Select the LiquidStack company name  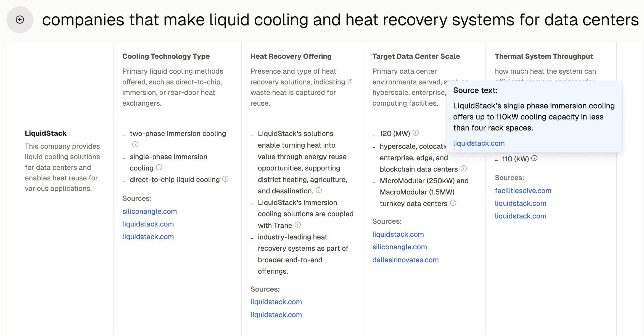click(46, 133)
